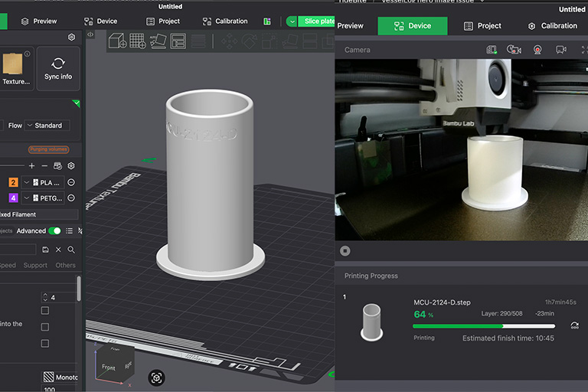This screenshot has width=588, height=392.
Task: Open printer settings gear at panel top
Action: (x=71, y=38)
